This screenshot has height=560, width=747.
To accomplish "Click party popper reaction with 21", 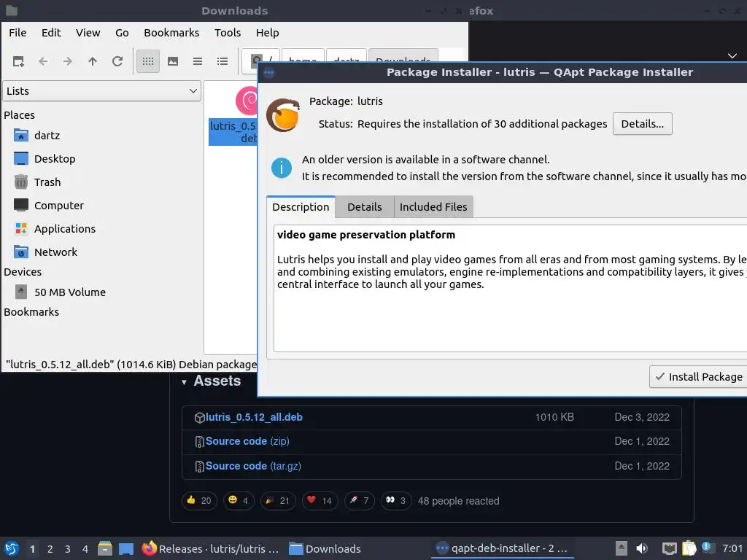I will tap(278, 500).
